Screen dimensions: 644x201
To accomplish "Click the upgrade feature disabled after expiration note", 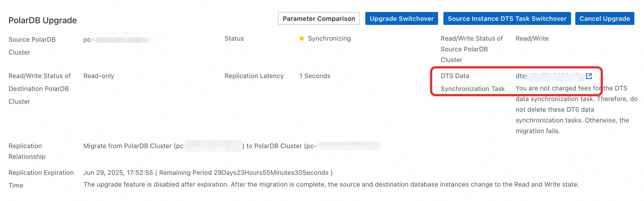I will point(331,184).
